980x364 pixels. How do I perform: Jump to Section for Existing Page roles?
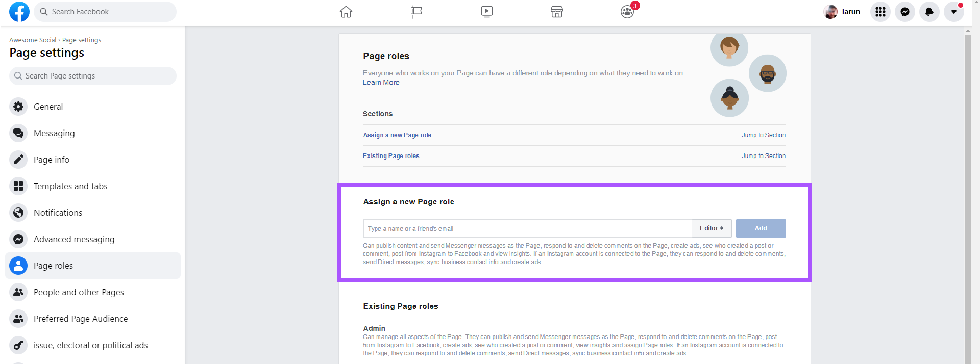pos(764,156)
